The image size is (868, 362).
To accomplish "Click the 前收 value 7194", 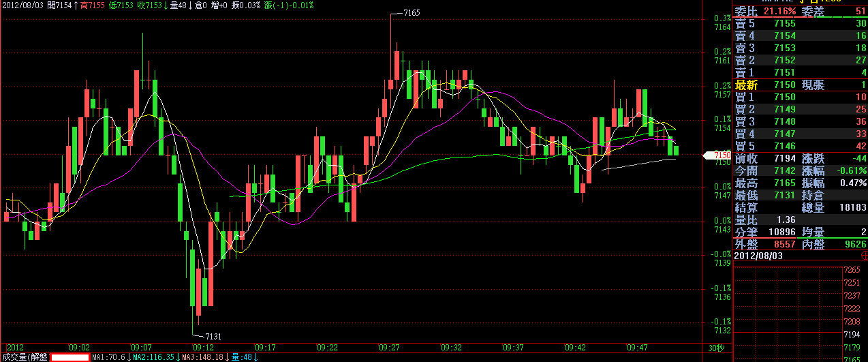I will (x=785, y=158).
